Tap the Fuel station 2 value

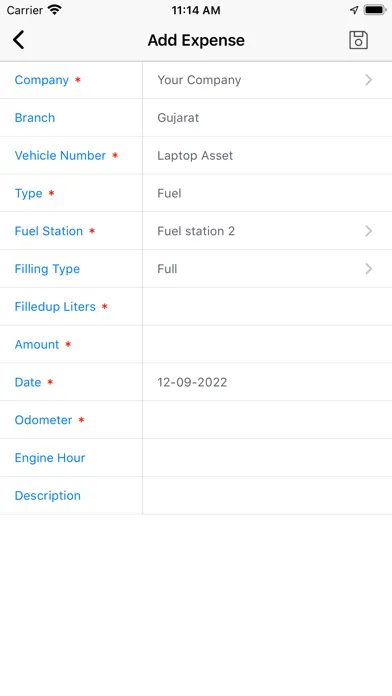point(196,231)
